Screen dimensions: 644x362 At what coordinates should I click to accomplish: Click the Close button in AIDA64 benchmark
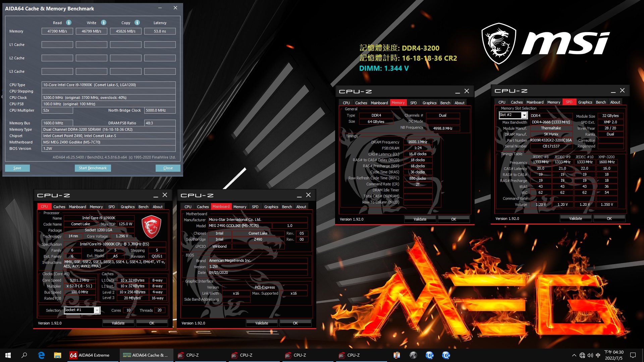click(168, 168)
